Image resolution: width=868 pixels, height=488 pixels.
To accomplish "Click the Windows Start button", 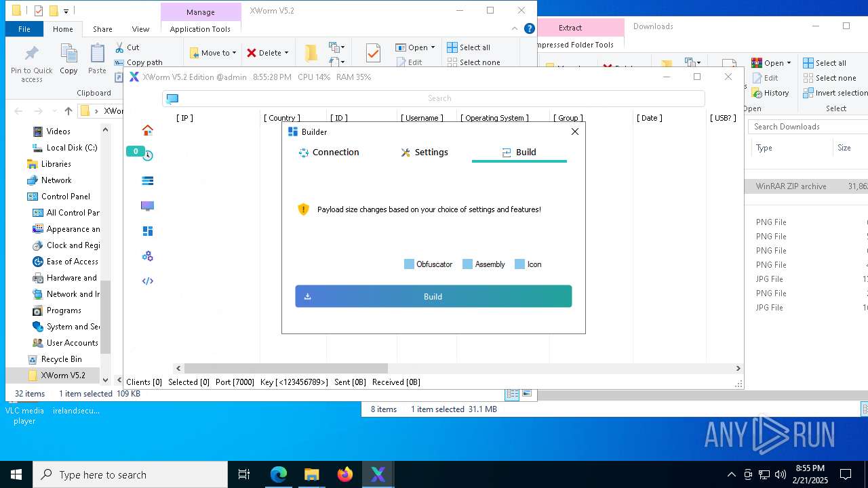I will tap(16, 474).
